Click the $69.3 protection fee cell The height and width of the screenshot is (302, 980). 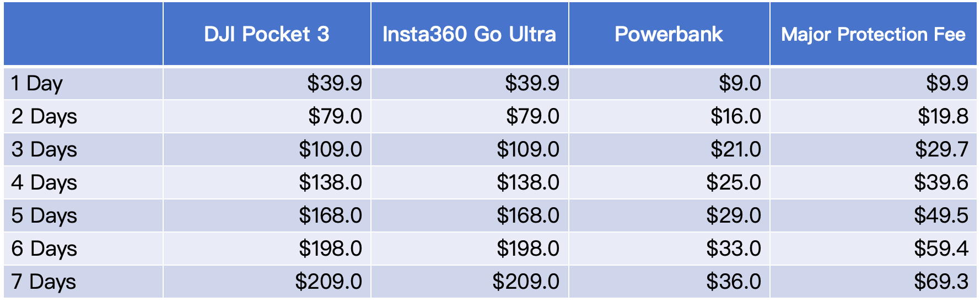(x=873, y=282)
